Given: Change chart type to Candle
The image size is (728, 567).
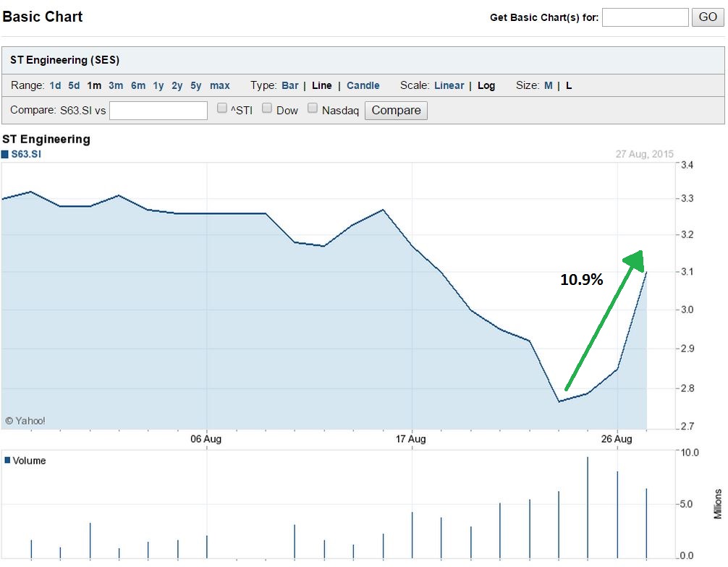Looking at the screenshot, I should [x=363, y=85].
